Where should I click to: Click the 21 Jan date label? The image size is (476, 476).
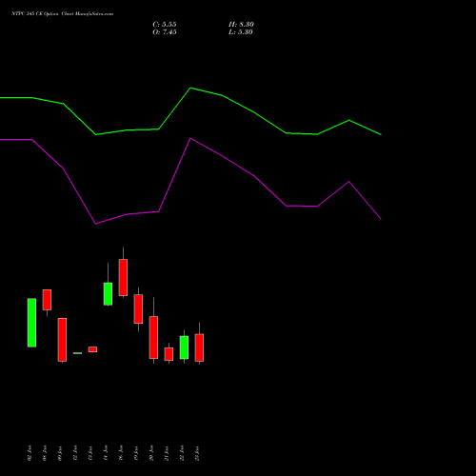coord(167,453)
